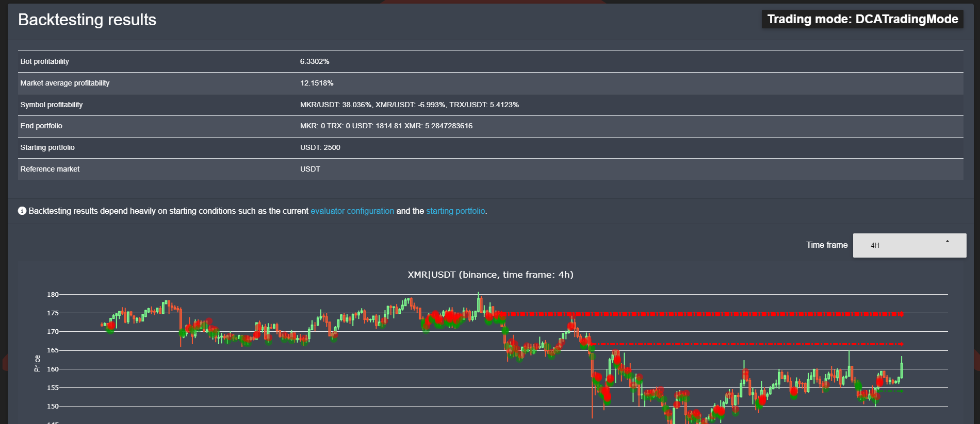The image size is (980, 424).
Task: Click the 160 price axis label
Action: [53, 369]
